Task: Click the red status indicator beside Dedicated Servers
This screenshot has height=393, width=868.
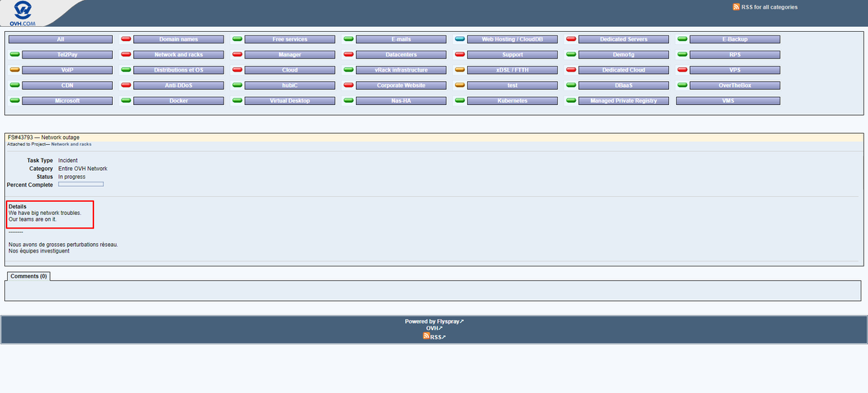Action: [x=571, y=39]
